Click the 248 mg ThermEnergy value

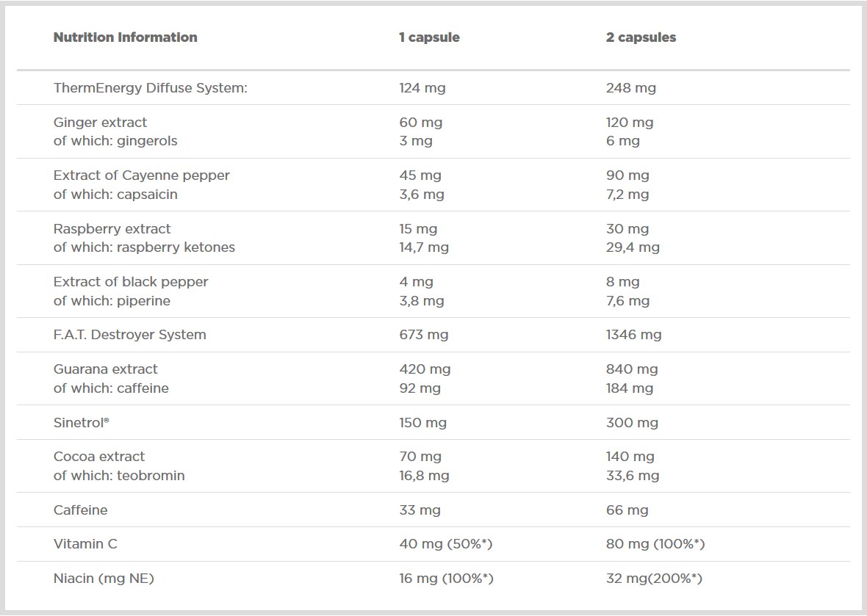pos(630,88)
